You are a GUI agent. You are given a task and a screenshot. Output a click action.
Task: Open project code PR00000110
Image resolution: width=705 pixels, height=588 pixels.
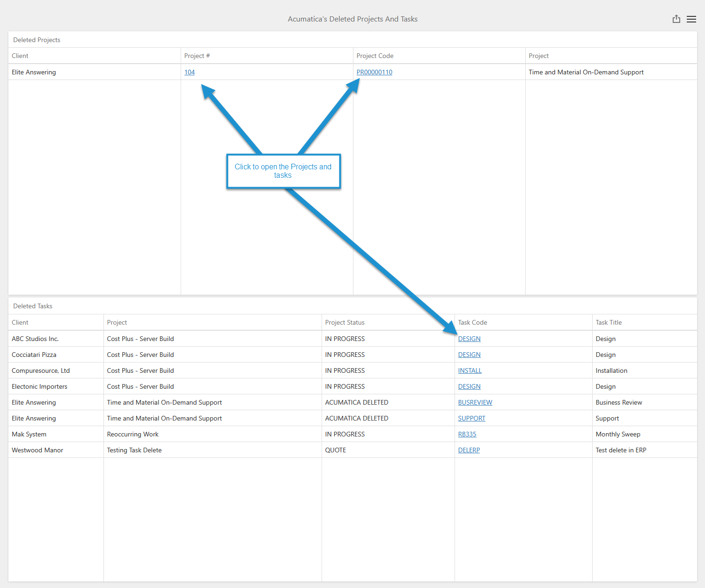point(374,72)
